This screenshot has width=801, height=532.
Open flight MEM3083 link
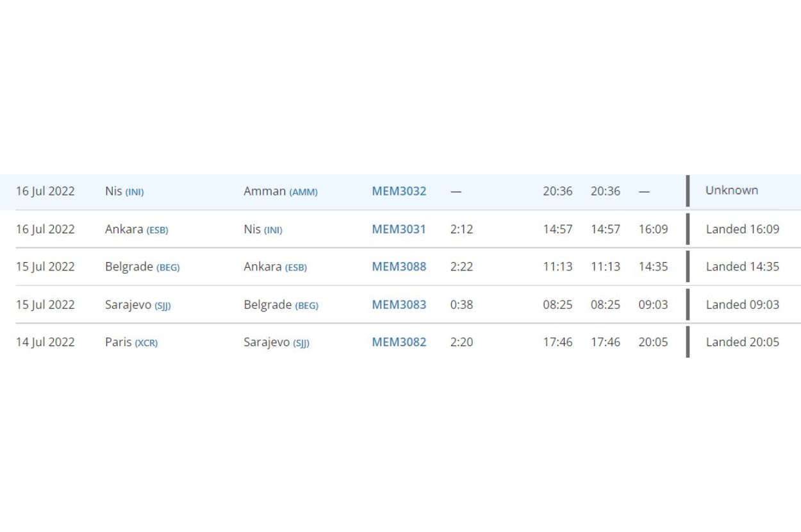[x=399, y=304]
